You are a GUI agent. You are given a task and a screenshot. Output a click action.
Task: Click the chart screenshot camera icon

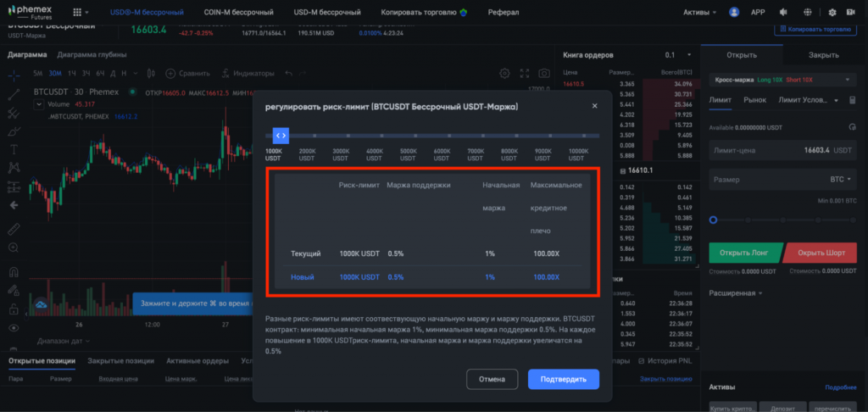(543, 74)
